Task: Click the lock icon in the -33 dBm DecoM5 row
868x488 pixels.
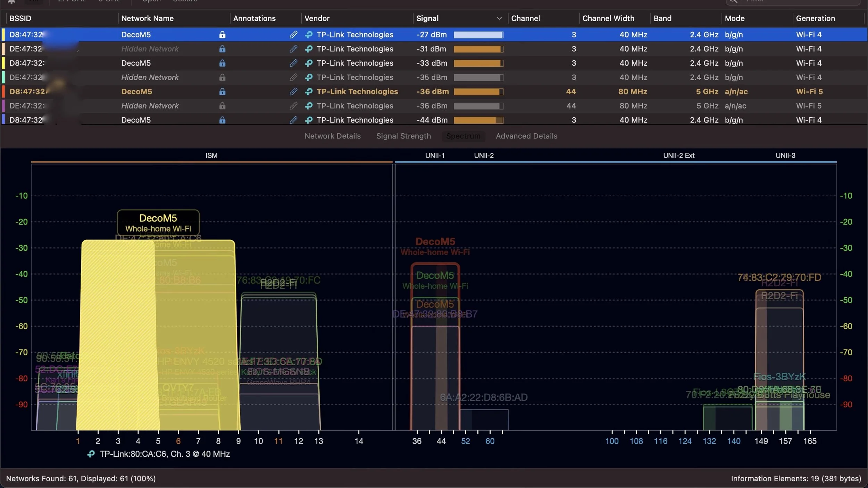Action: (222, 63)
